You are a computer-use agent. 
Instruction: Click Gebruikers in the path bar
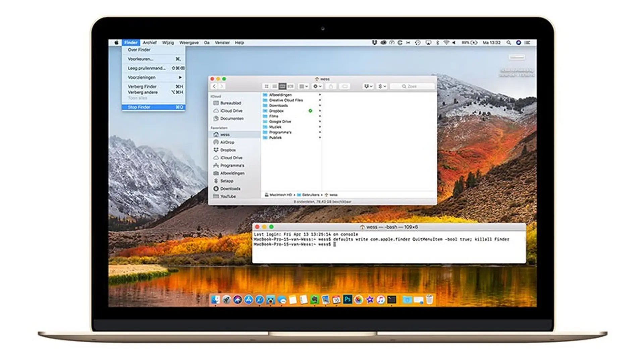312,195
